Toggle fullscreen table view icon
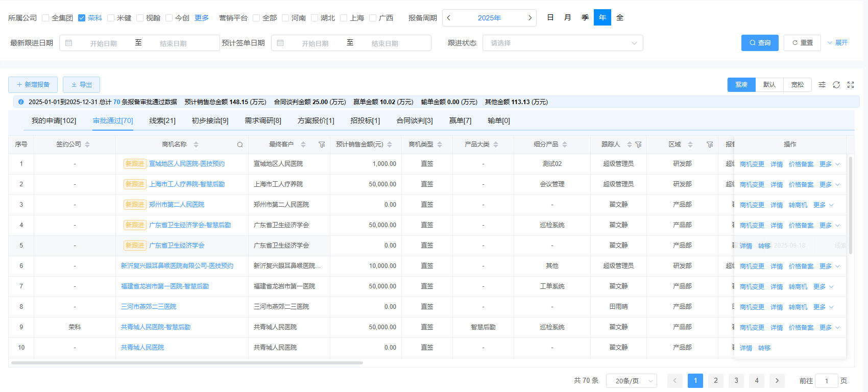Viewport: 868px width, 392px height. pos(851,85)
